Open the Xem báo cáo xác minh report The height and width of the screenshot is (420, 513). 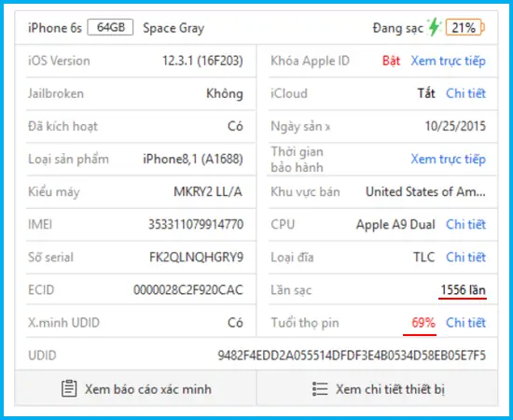136,388
